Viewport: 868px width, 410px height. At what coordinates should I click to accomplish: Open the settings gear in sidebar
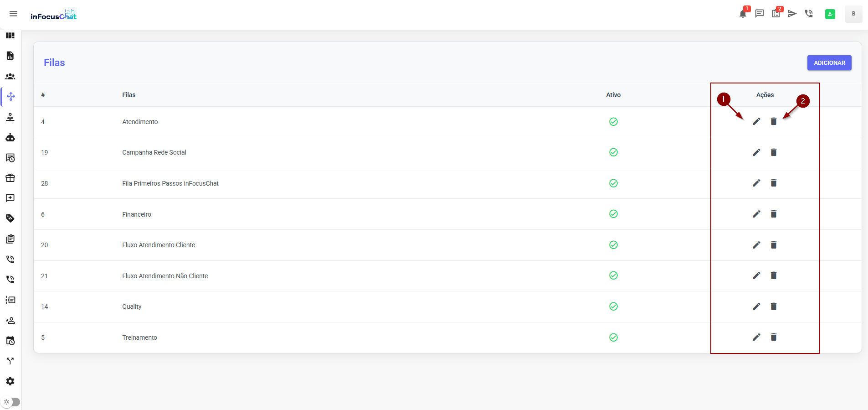coord(10,381)
